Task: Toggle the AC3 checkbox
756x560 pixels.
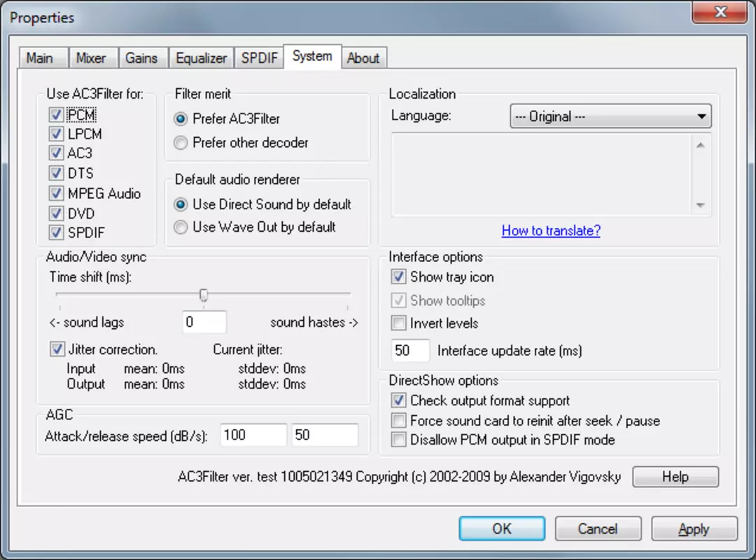Action: click(56, 153)
